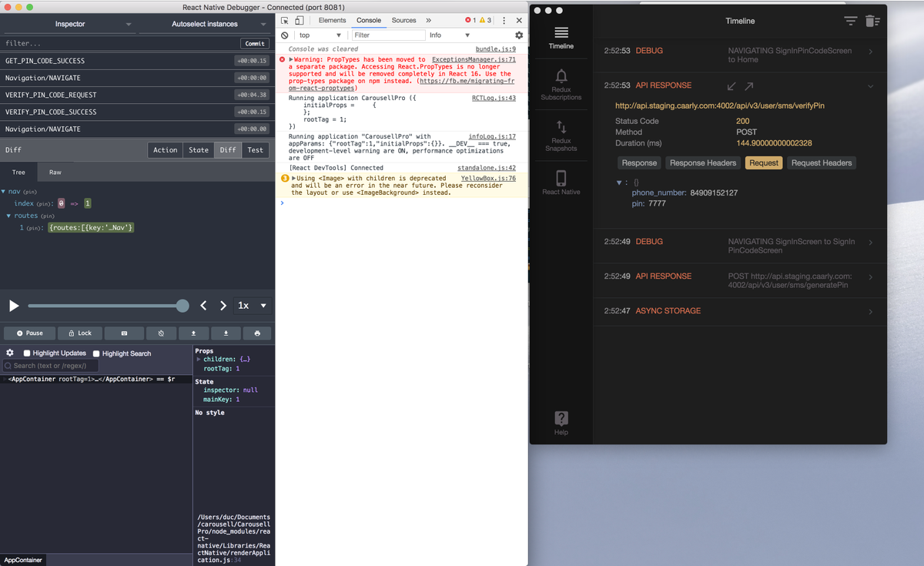Step forward to next action

click(223, 306)
